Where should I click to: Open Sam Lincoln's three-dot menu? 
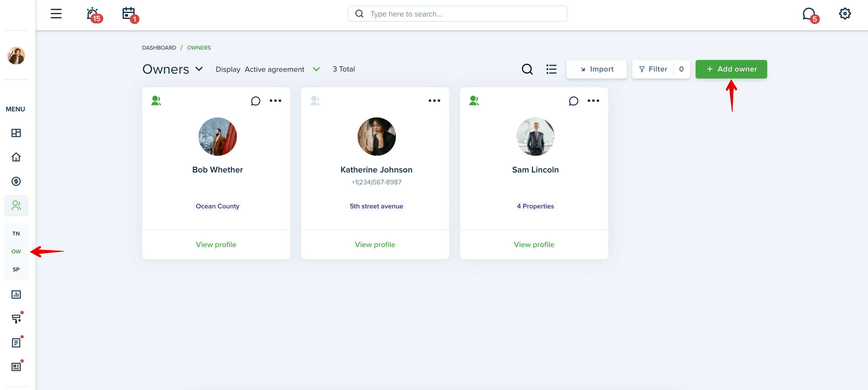click(x=593, y=101)
